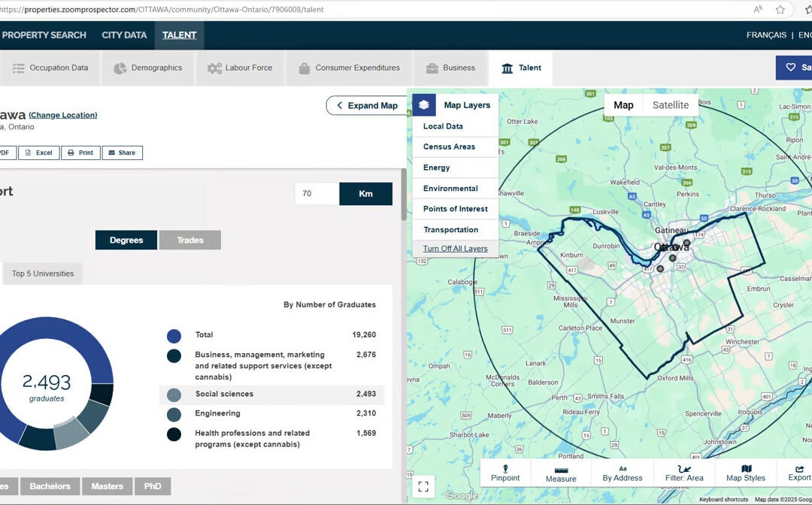Toggle fullscreen map view icon
This screenshot has width=812, height=505.
click(423, 486)
